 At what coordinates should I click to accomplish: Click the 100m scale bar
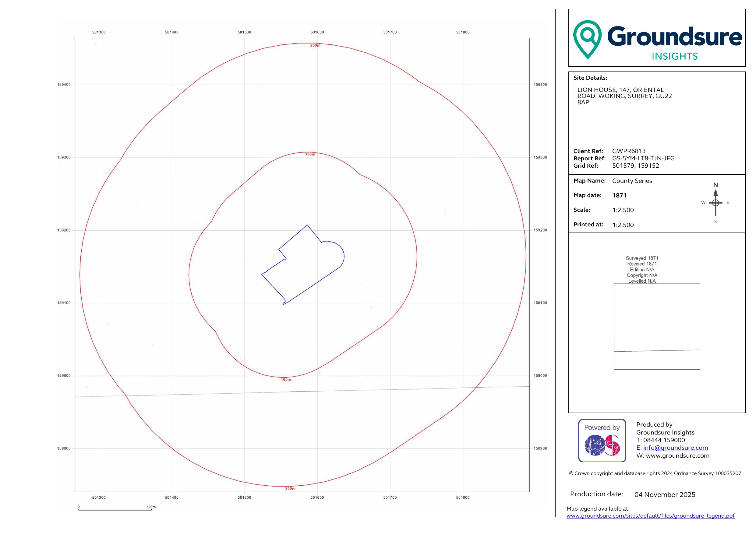click(115, 510)
